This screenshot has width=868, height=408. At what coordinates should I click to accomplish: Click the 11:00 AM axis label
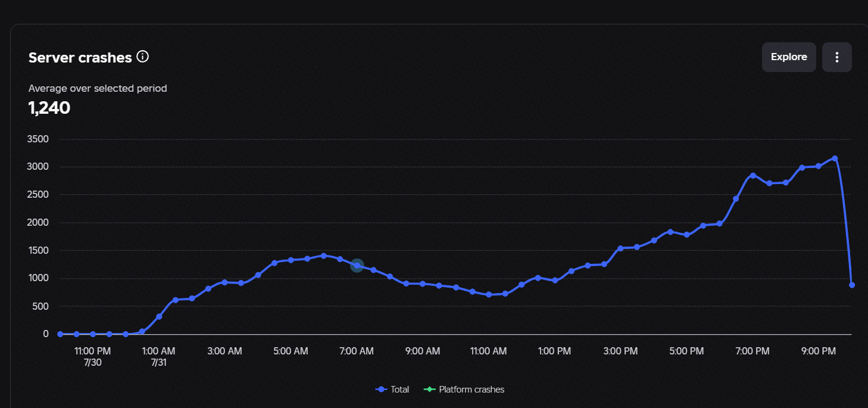(x=488, y=351)
